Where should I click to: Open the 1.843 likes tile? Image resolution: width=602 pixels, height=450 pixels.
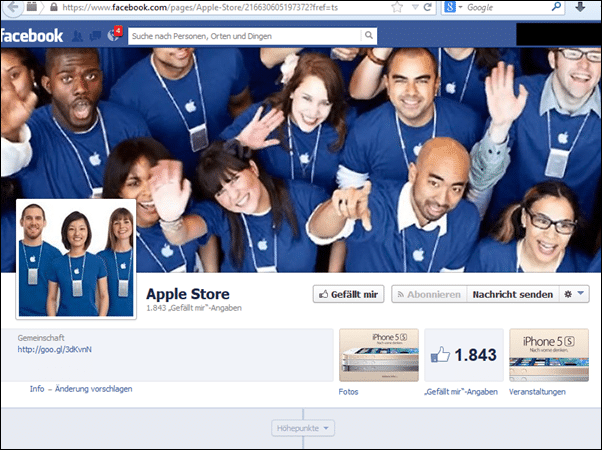tap(464, 355)
